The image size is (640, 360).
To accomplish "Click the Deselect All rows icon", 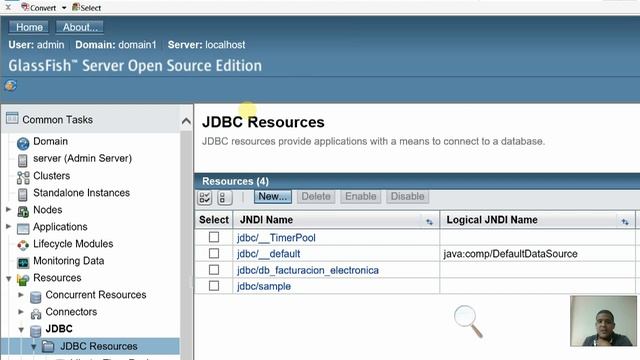I will point(224,198).
